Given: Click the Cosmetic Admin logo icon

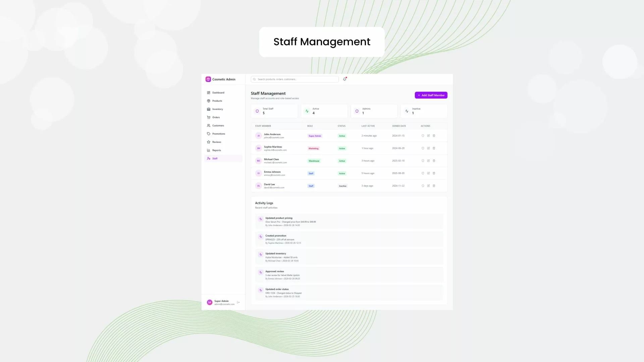Looking at the screenshot, I should pyautogui.click(x=208, y=79).
